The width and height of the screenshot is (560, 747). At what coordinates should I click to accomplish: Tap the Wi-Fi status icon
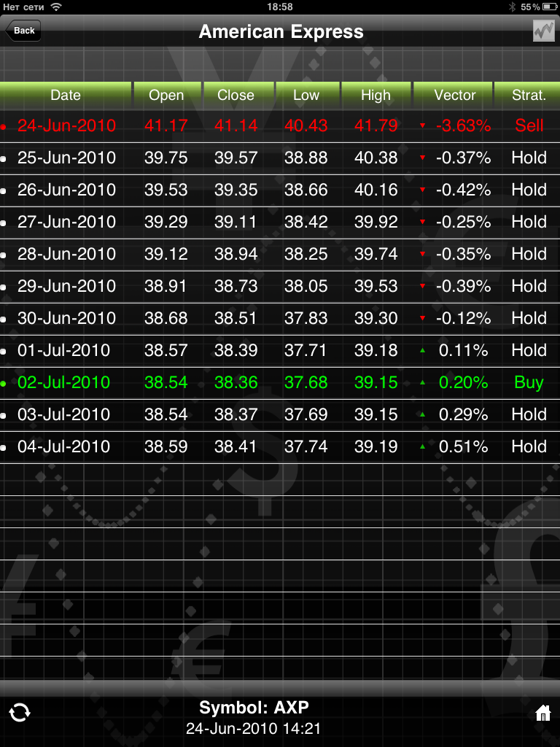(56, 7)
